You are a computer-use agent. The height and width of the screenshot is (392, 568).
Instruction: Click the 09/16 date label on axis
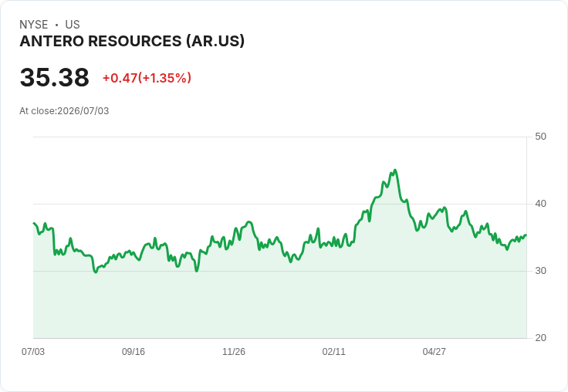coord(134,351)
